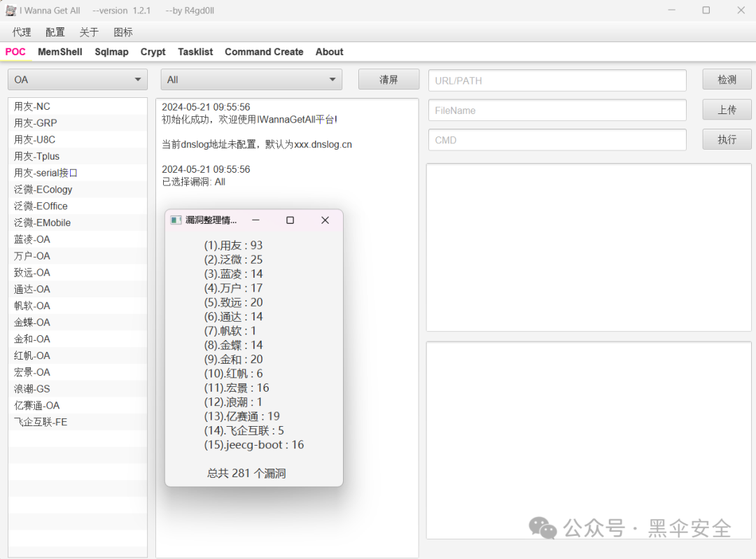Select 金蝶-OA in the product list
756x559 pixels.
pyautogui.click(x=78, y=323)
